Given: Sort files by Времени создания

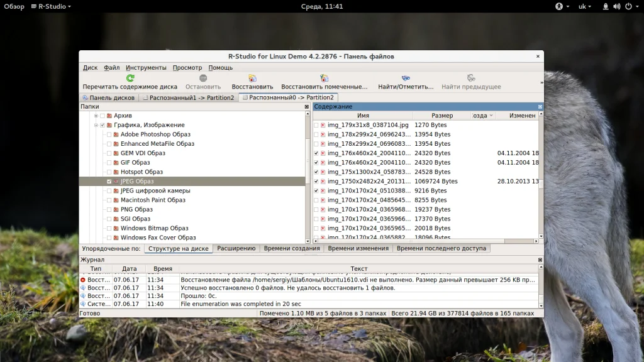Looking at the screenshot, I should [292, 248].
